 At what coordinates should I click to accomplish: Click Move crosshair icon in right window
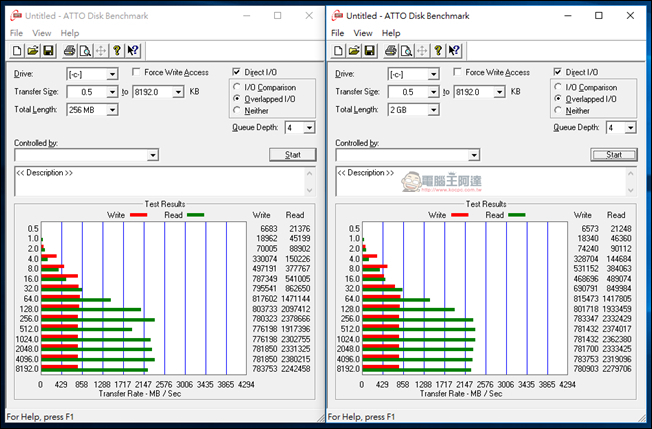[x=422, y=51]
